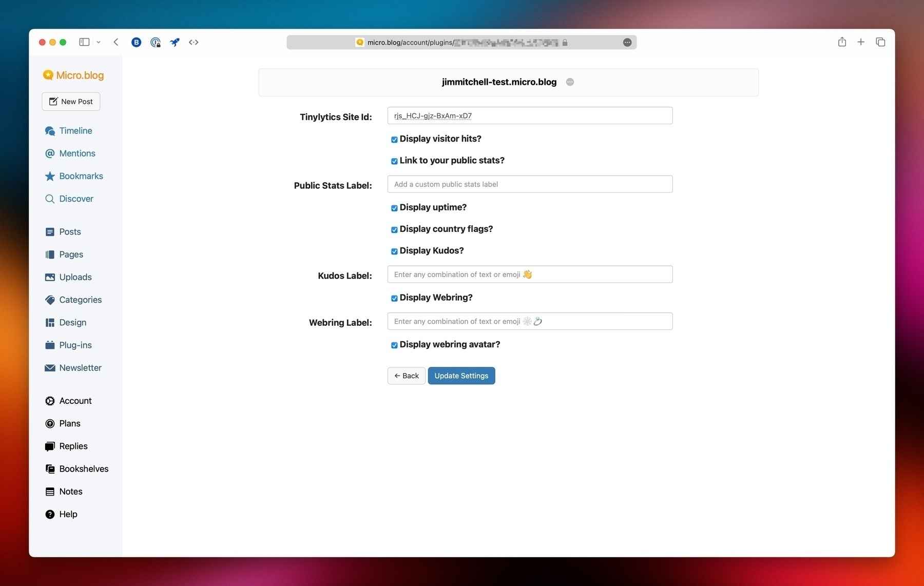Click the Newsletter envelope icon

[x=50, y=368]
